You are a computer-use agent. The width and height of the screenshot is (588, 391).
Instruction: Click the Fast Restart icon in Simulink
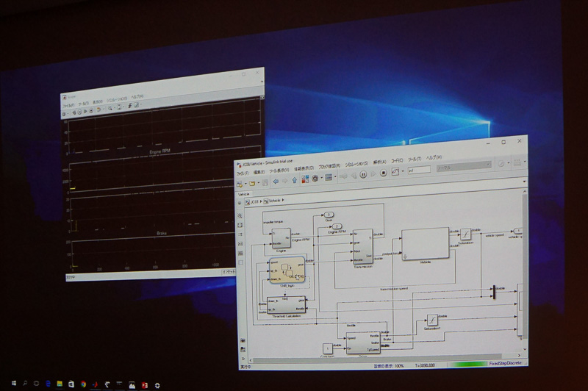click(x=343, y=176)
